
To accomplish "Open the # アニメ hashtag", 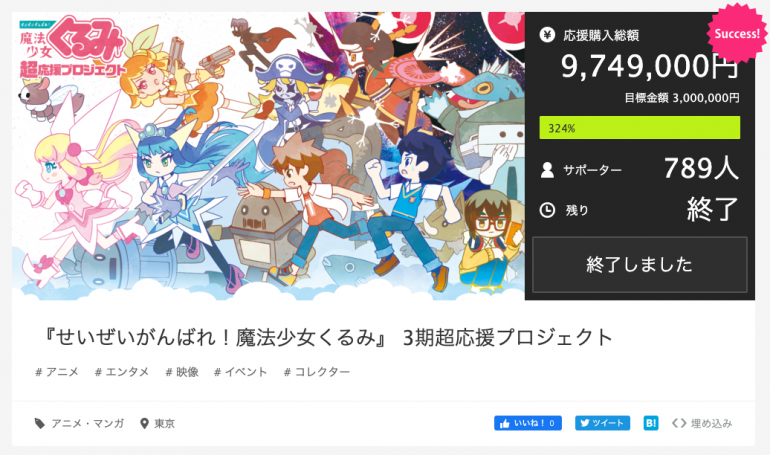I will (57, 372).
